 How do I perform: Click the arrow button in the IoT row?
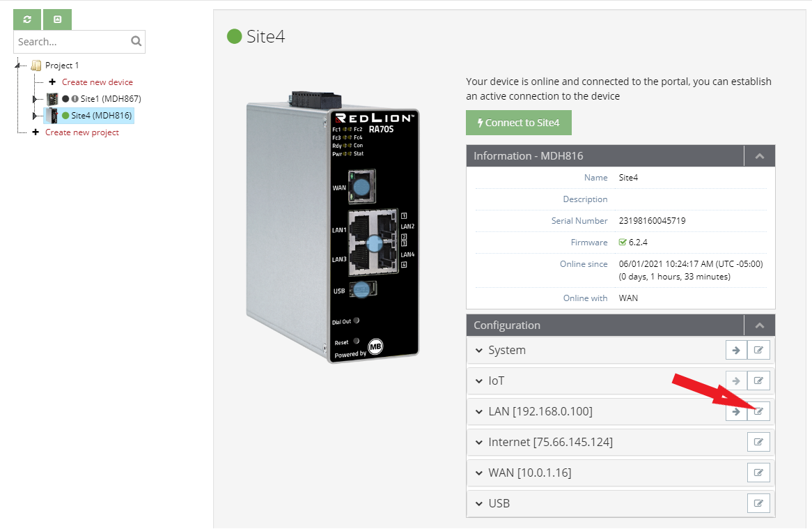736,381
